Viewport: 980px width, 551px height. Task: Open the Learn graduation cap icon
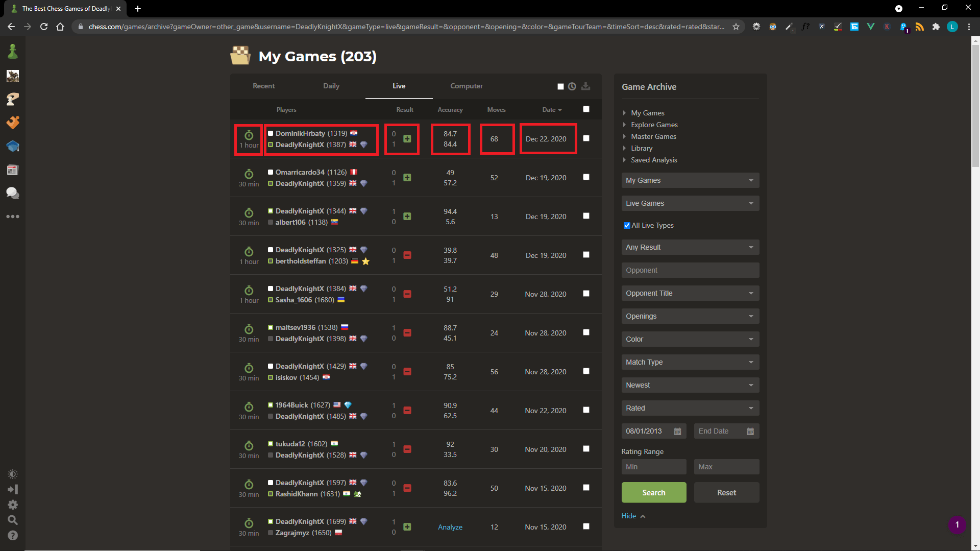[13, 147]
